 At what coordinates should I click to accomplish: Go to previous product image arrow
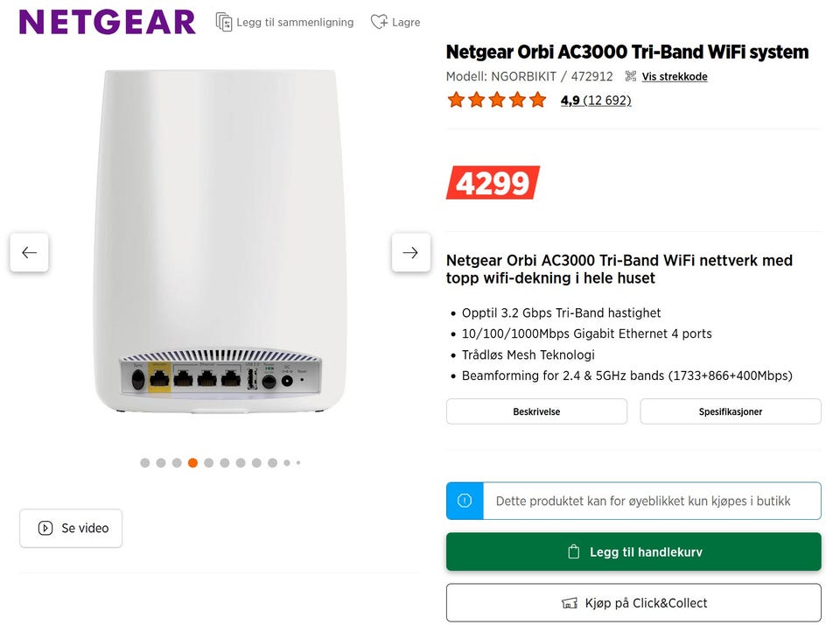click(x=30, y=252)
